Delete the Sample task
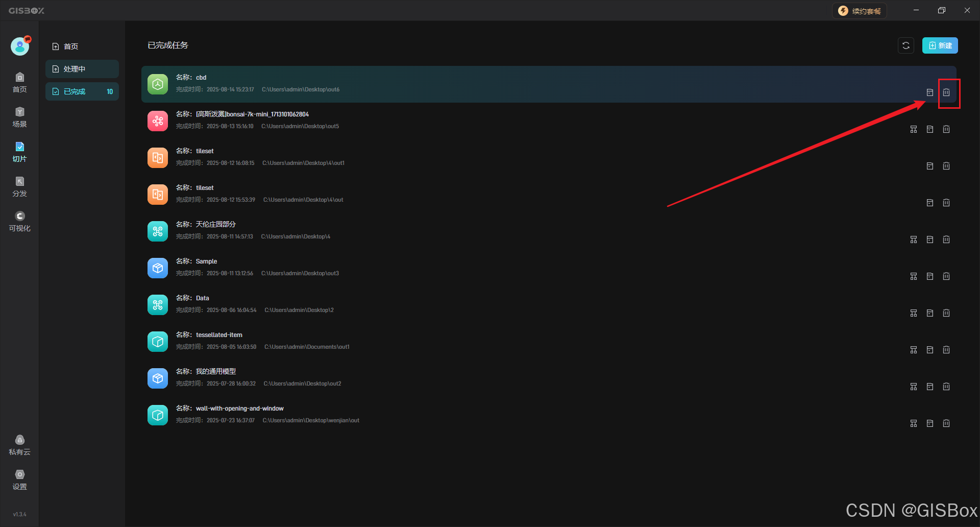 coord(946,276)
